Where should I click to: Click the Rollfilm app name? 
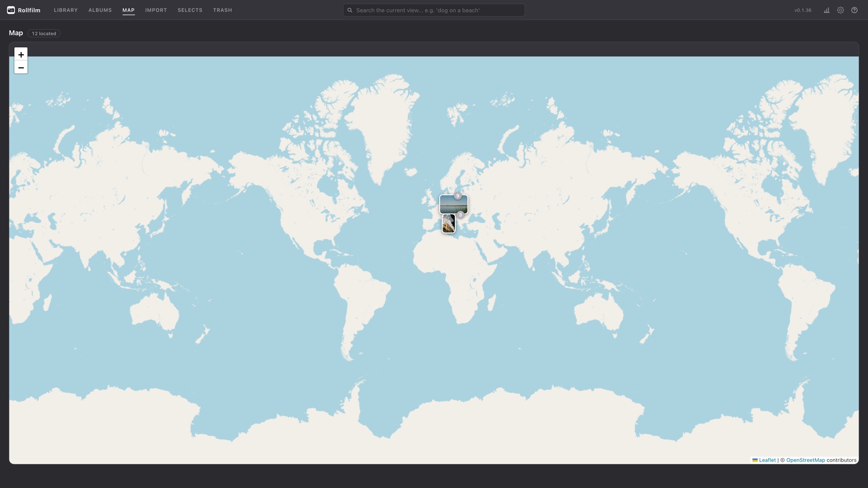pyautogui.click(x=29, y=10)
